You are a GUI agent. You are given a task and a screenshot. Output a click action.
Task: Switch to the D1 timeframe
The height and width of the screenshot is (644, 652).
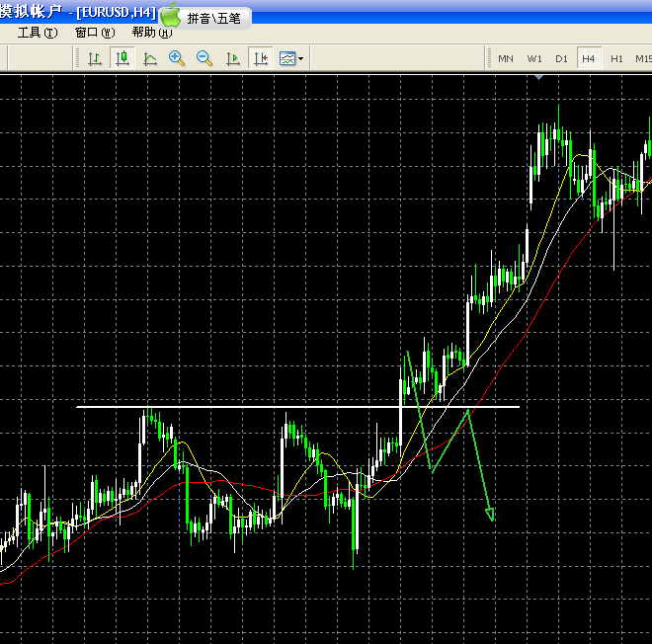(x=561, y=58)
